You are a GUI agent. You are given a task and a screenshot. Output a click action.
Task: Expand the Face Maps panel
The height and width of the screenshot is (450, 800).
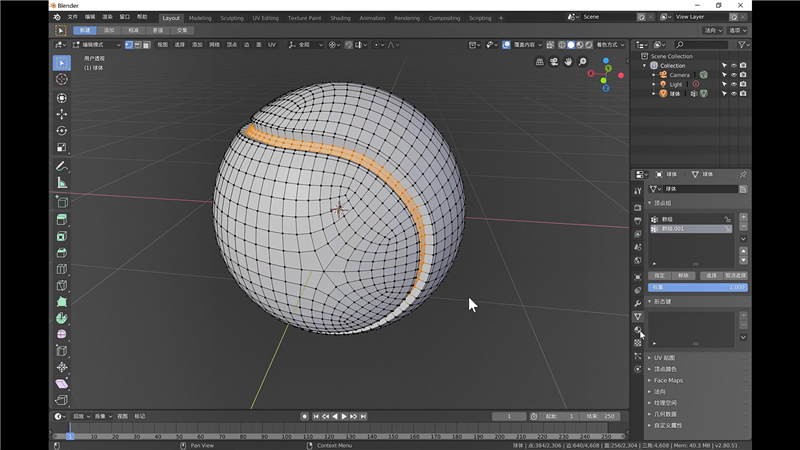click(x=668, y=380)
